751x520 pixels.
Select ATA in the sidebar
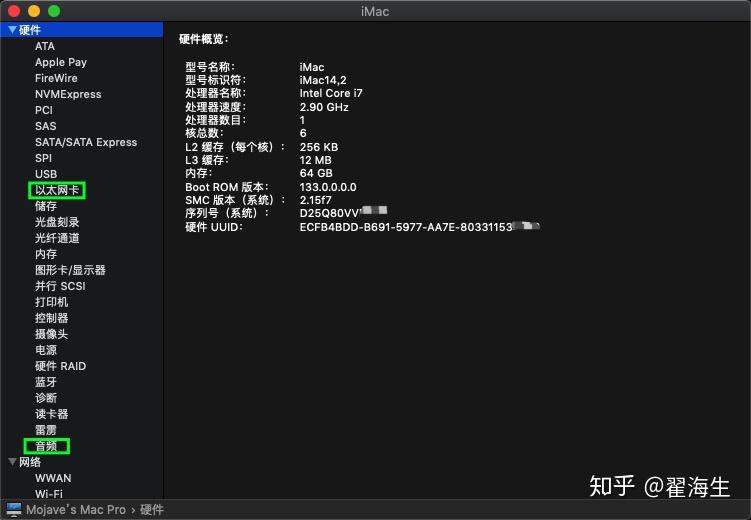(x=45, y=46)
